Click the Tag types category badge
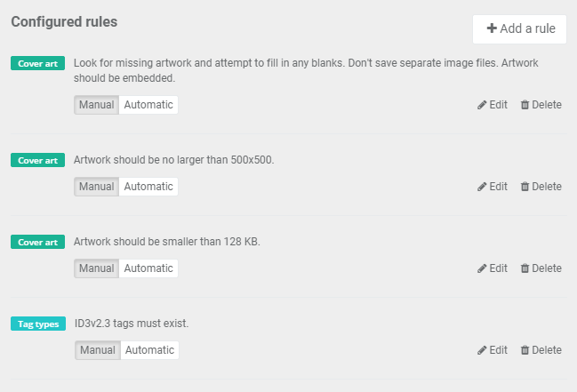 tap(38, 324)
